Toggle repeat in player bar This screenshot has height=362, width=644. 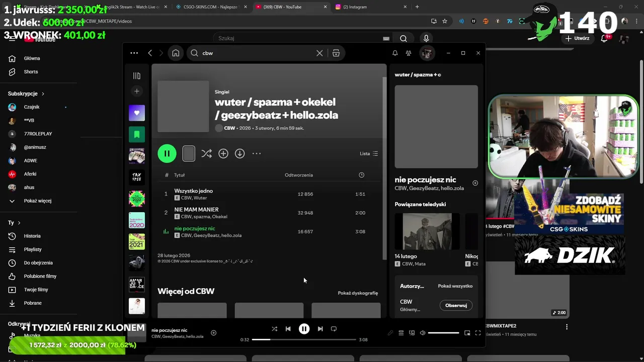coord(334,329)
